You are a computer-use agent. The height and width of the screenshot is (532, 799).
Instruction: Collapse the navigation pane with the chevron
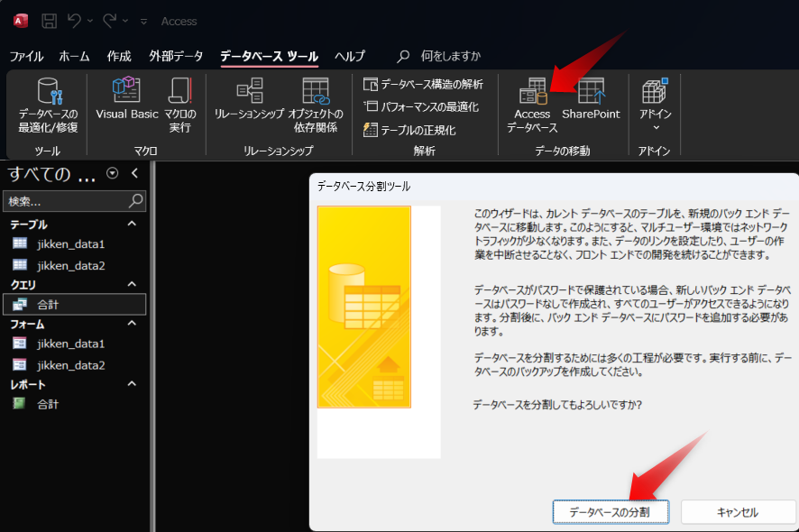134,173
